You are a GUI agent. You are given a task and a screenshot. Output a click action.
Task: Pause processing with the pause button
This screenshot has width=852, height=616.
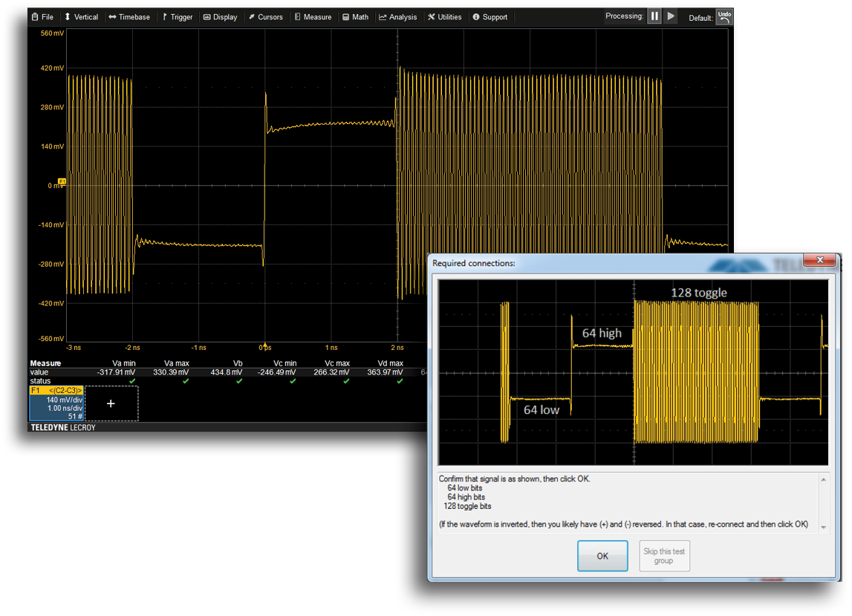click(x=654, y=16)
